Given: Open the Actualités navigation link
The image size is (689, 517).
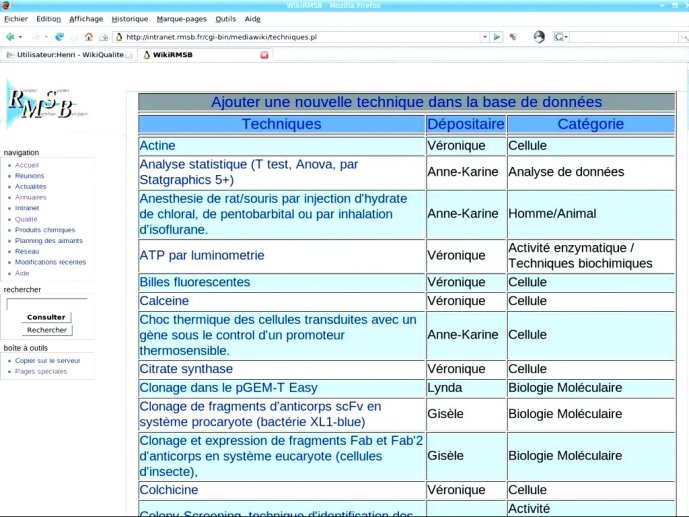Looking at the screenshot, I should point(30,186).
